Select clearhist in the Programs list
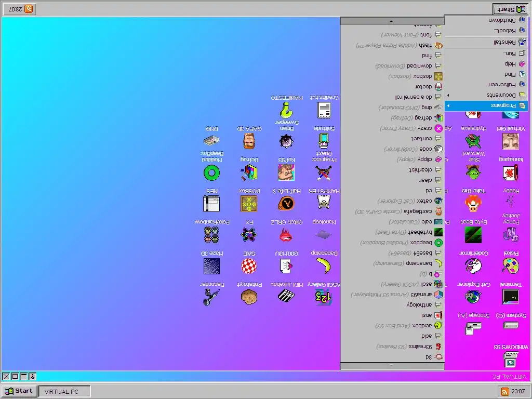532x399 pixels. point(392,170)
